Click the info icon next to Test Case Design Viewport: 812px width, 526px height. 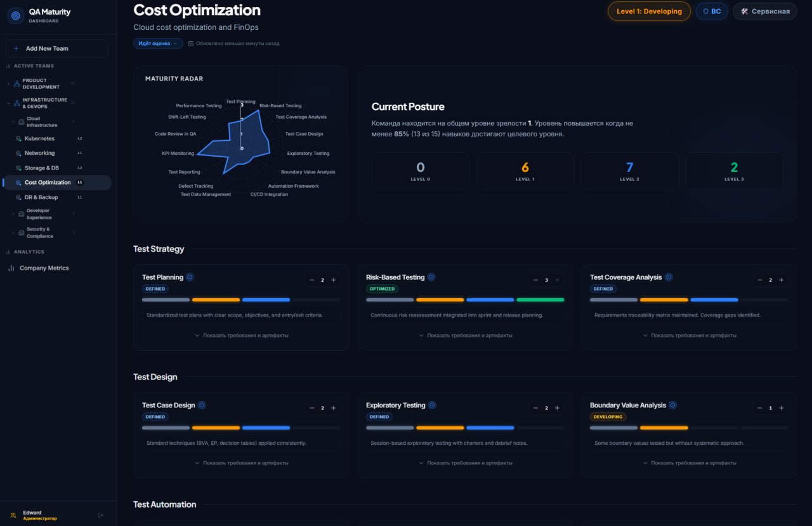202,405
